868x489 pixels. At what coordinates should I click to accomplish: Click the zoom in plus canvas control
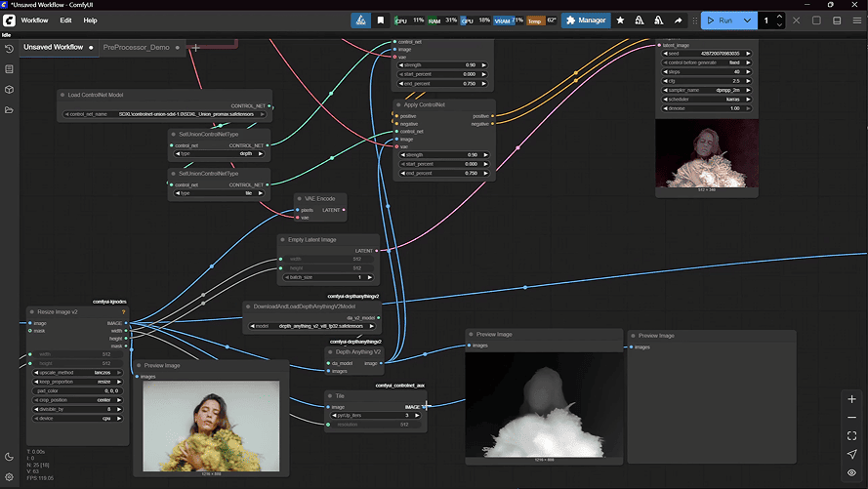point(852,398)
